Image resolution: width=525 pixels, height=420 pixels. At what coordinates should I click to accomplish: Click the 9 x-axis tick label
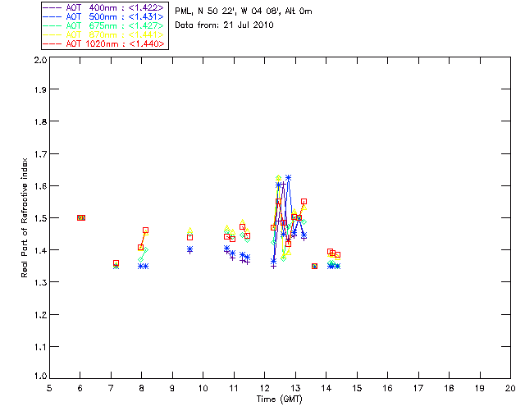172,388
